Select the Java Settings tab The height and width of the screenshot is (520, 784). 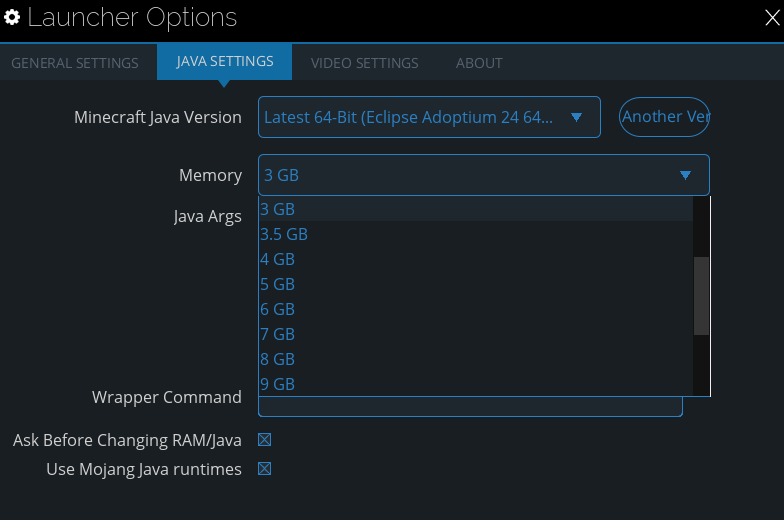(x=224, y=62)
